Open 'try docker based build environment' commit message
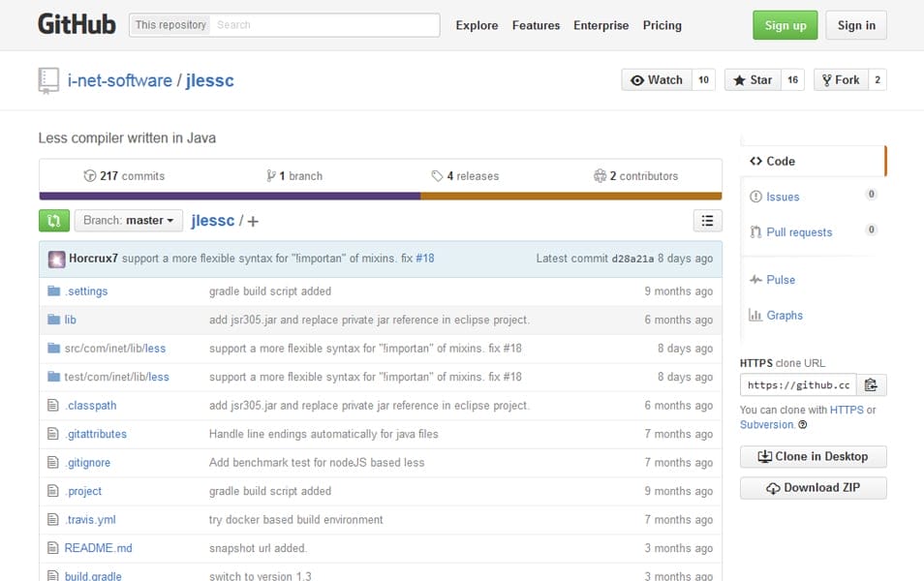The image size is (924, 581). 295,520
